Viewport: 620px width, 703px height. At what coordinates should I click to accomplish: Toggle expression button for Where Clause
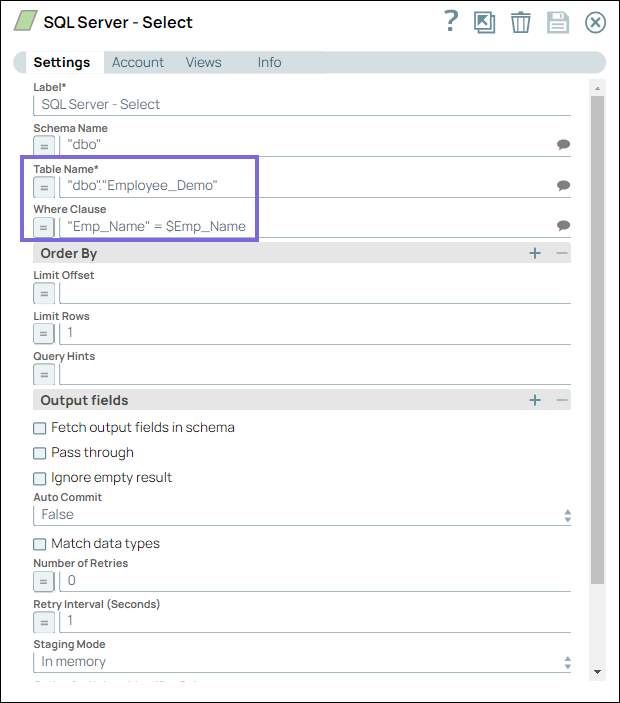click(44, 227)
